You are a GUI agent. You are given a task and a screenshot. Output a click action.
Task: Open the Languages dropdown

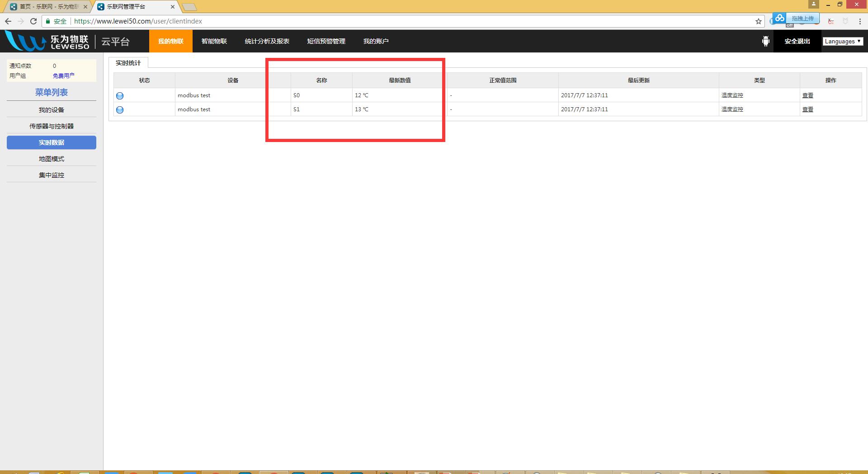[843, 41]
